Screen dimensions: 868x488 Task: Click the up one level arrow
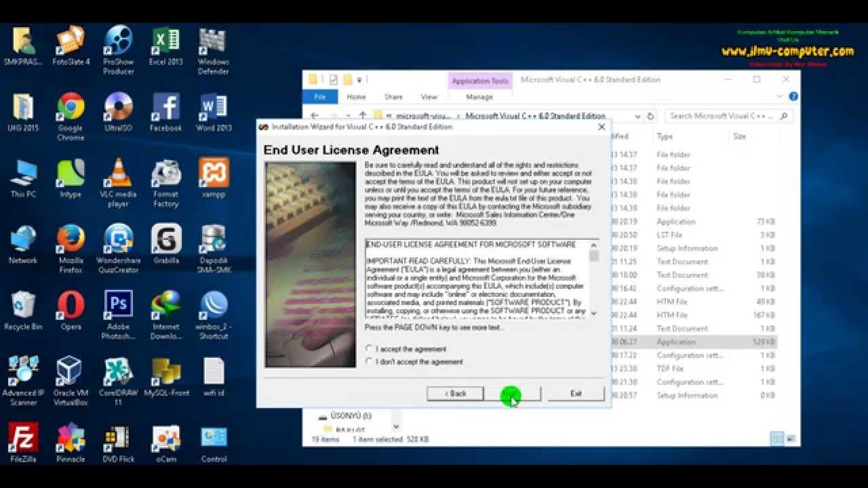pyautogui.click(x=363, y=116)
